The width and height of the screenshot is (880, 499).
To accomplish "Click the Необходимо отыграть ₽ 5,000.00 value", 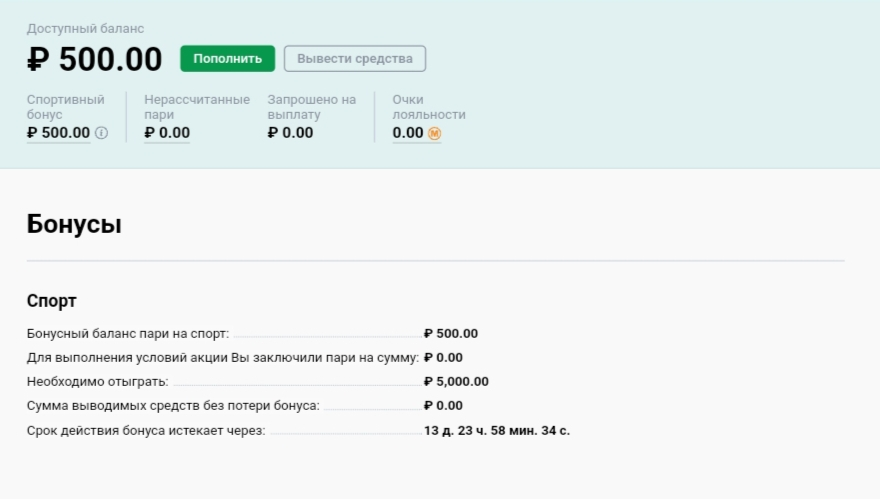I will (456, 382).
